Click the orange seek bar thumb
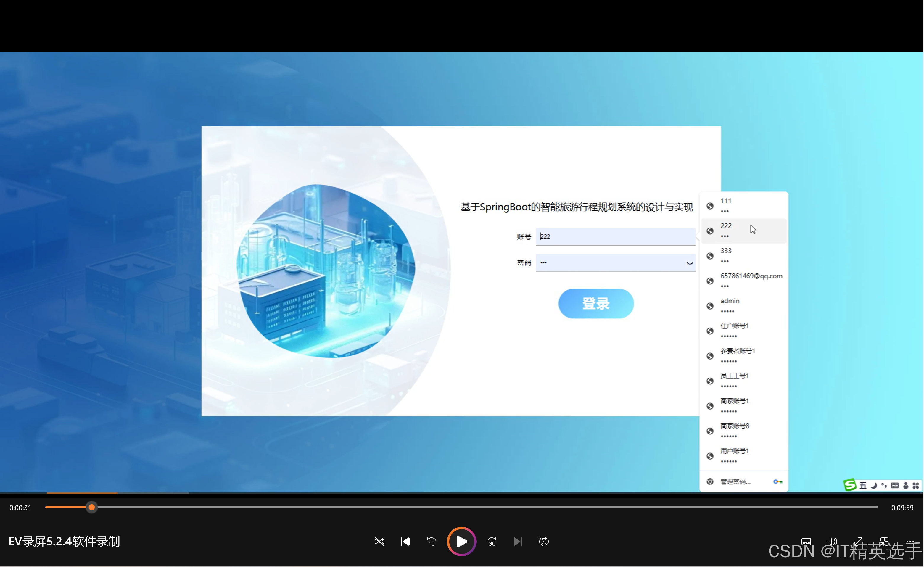The width and height of the screenshot is (924, 567). coord(91,508)
